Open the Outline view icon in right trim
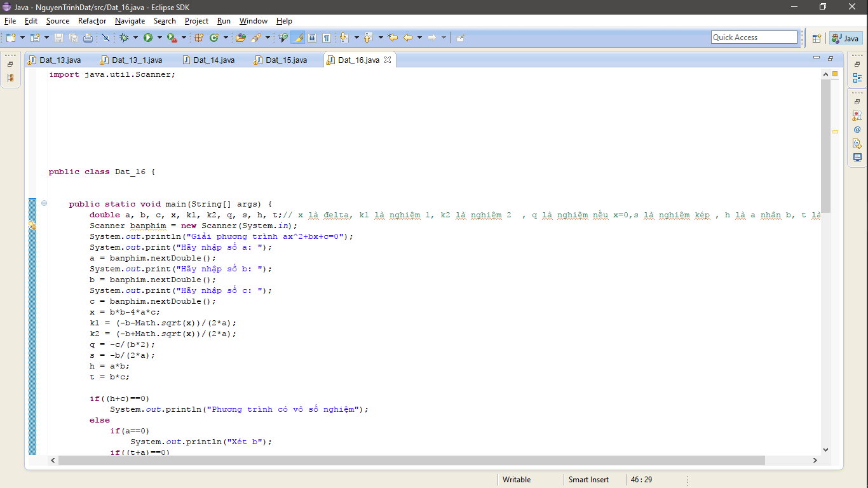The height and width of the screenshot is (488, 868). pyautogui.click(x=857, y=78)
